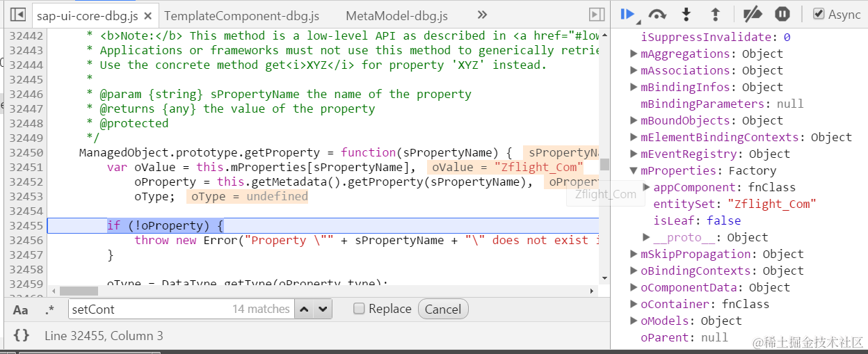Pretty print the source with braces icon
The image size is (868, 354).
22,335
